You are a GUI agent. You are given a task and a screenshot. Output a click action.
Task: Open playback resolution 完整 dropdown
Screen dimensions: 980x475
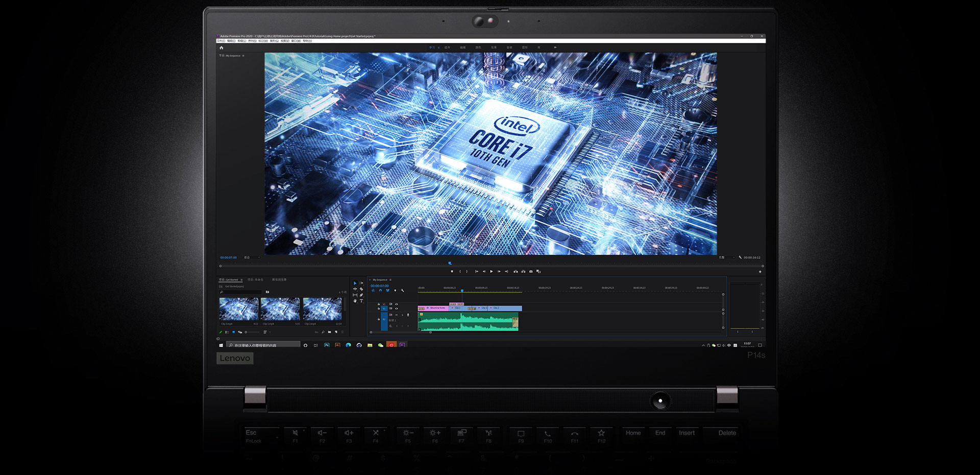pos(727,257)
